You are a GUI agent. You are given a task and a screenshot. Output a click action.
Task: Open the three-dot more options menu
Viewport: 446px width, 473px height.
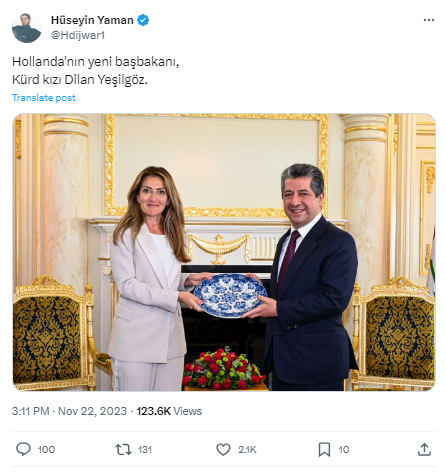click(x=429, y=20)
